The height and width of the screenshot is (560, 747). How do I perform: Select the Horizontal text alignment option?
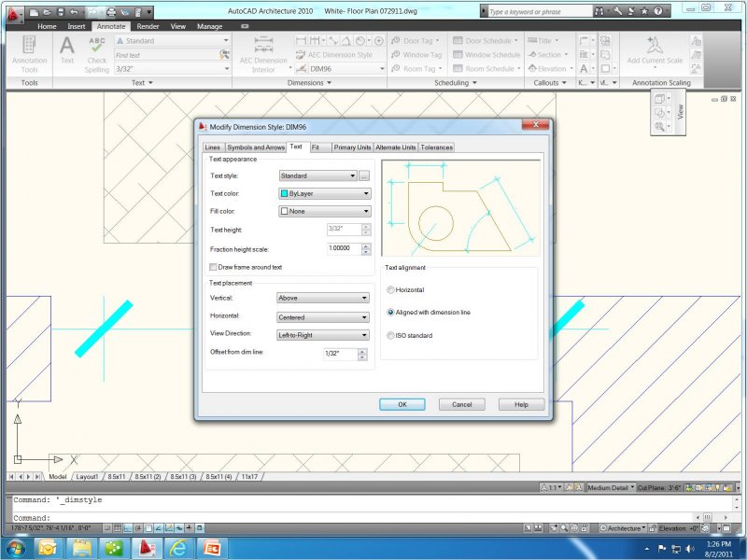(390, 290)
